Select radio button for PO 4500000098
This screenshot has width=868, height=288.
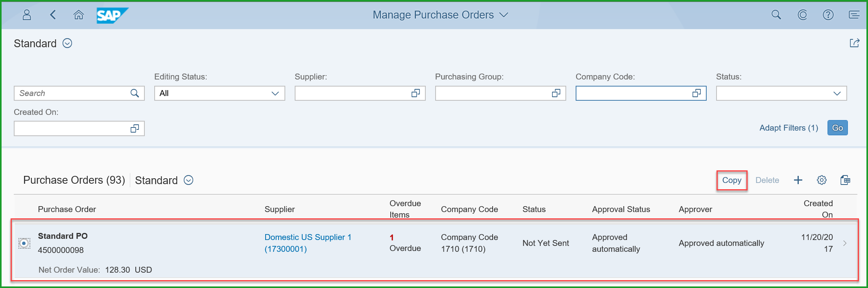click(24, 244)
